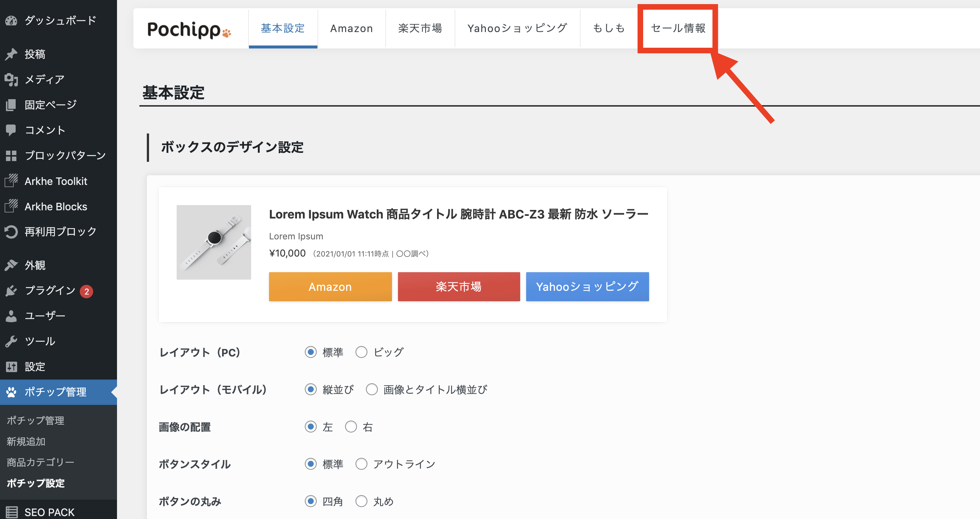Image resolution: width=980 pixels, height=519 pixels.
Task: Switch to the Amazon tab
Action: coord(351,29)
